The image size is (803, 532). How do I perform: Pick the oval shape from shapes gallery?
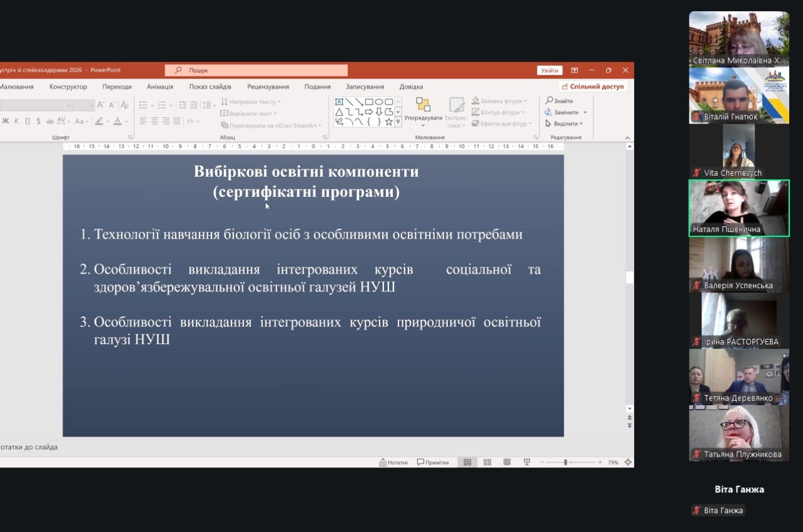click(379, 102)
